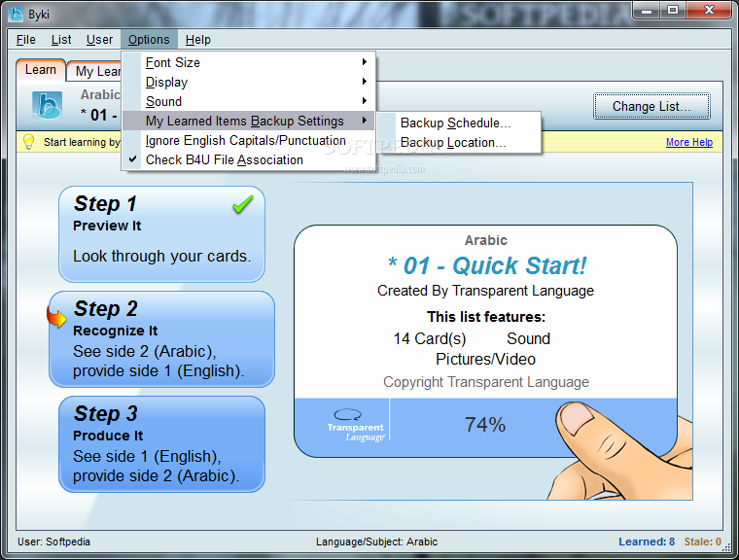Toggle Check B4U File Association
The height and width of the screenshot is (560, 739).
(248, 160)
